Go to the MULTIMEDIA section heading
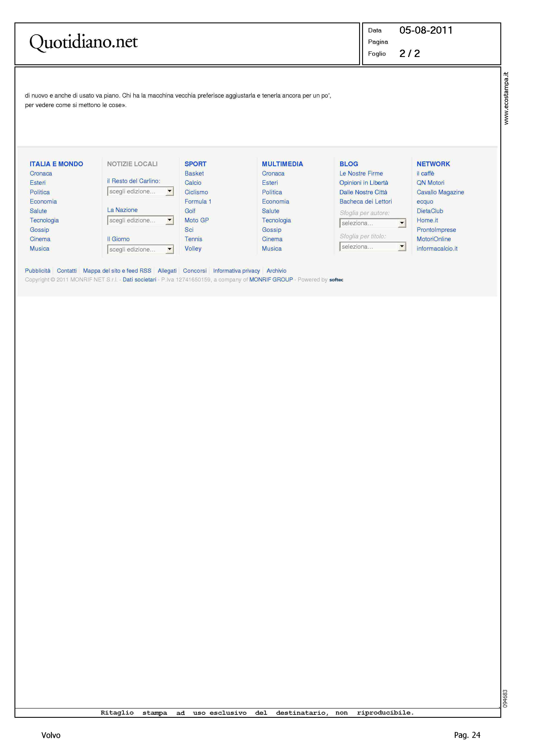 282,164
